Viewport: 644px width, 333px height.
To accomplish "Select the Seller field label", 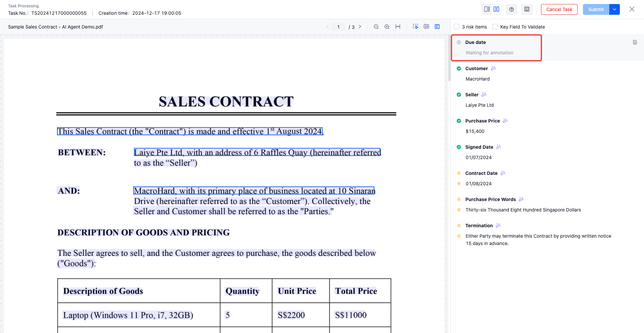I will tap(472, 95).
